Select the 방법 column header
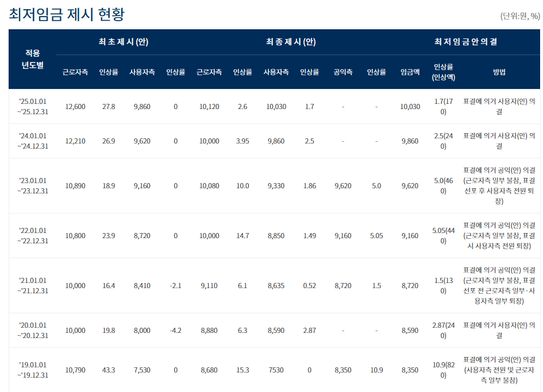 (499, 72)
